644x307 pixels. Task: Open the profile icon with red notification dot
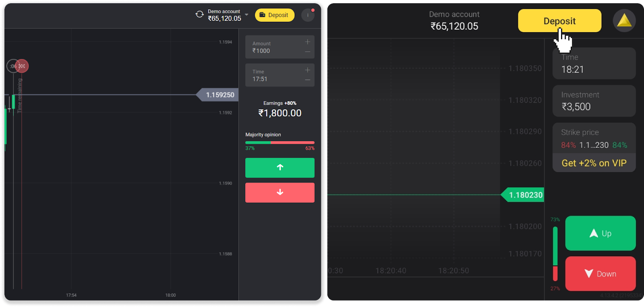click(308, 15)
